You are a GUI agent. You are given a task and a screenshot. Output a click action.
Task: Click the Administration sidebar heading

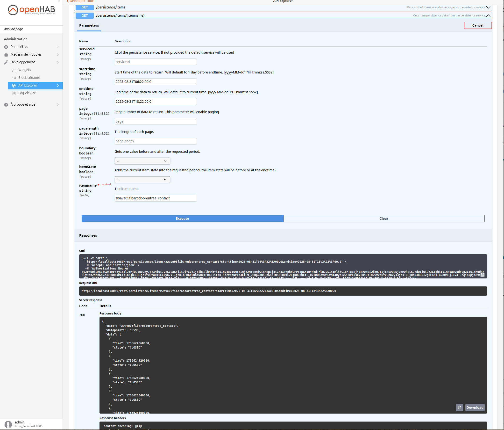tap(15, 39)
